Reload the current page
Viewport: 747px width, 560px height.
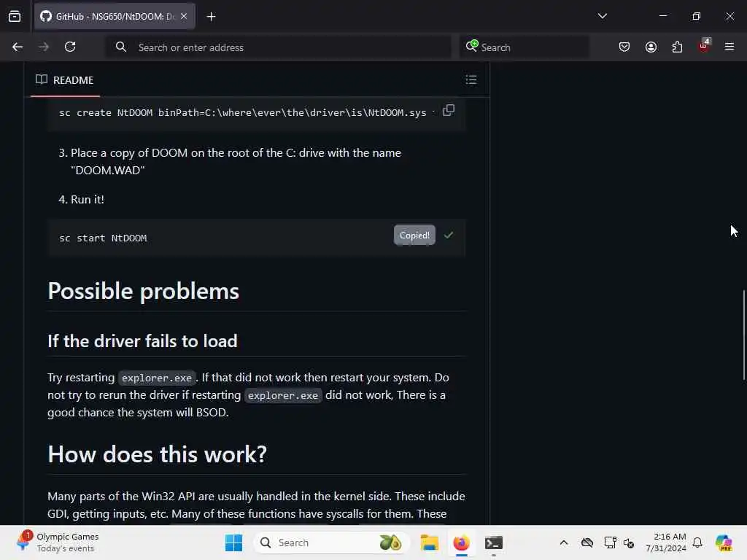click(x=70, y=47)
